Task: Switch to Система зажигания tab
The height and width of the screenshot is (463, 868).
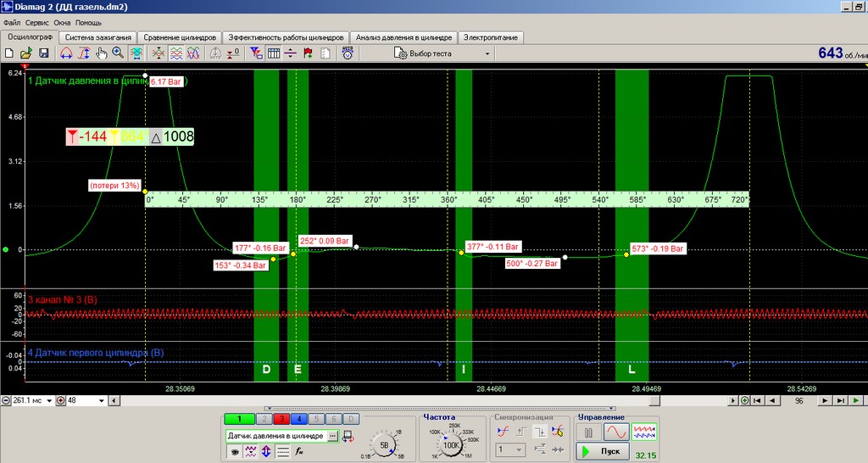Action: 98,37
